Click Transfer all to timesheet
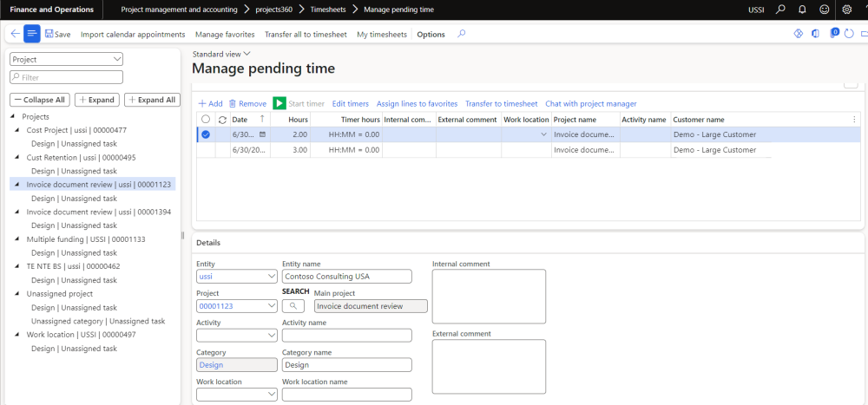This screenshot has width=868, height=405. pos(306,35)
